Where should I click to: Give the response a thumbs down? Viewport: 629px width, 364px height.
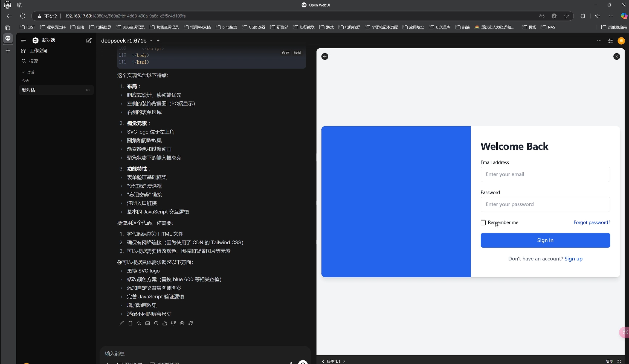(x=173, y=323)
